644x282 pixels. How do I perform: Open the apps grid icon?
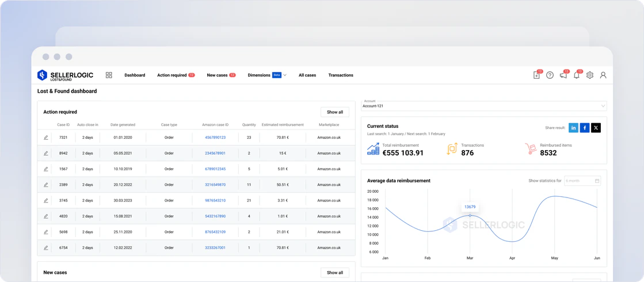(109, 75)
